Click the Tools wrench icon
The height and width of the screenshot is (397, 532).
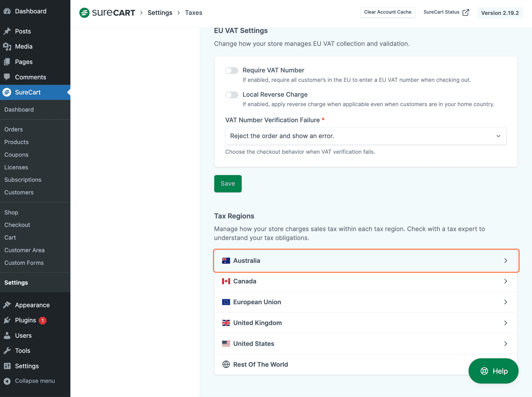click(7, 350)
